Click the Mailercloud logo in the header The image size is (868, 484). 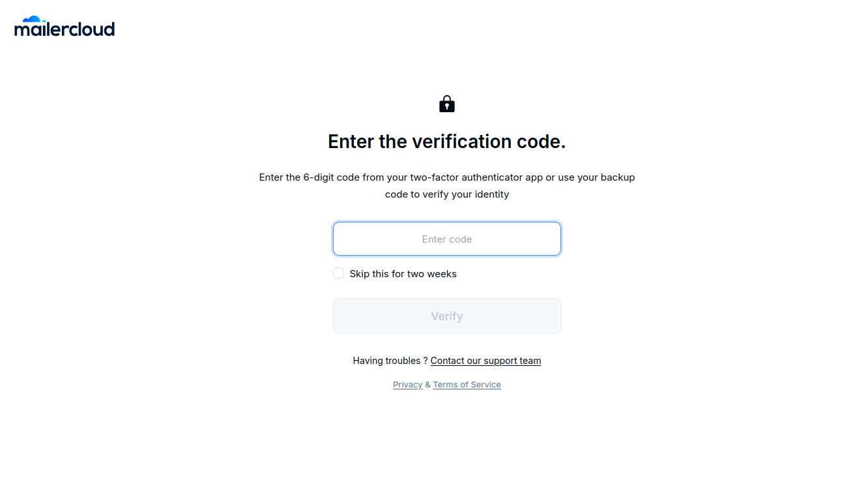[x=65, y=27]
